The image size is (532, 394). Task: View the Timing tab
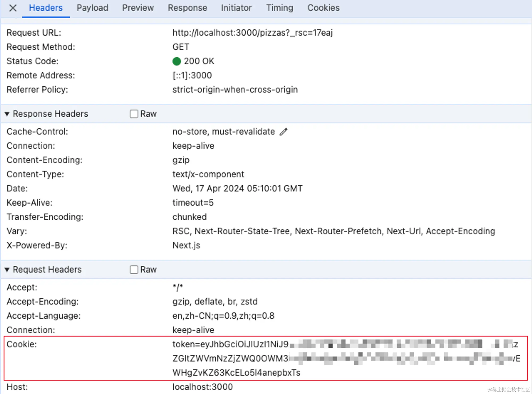(x=280, y=8)
